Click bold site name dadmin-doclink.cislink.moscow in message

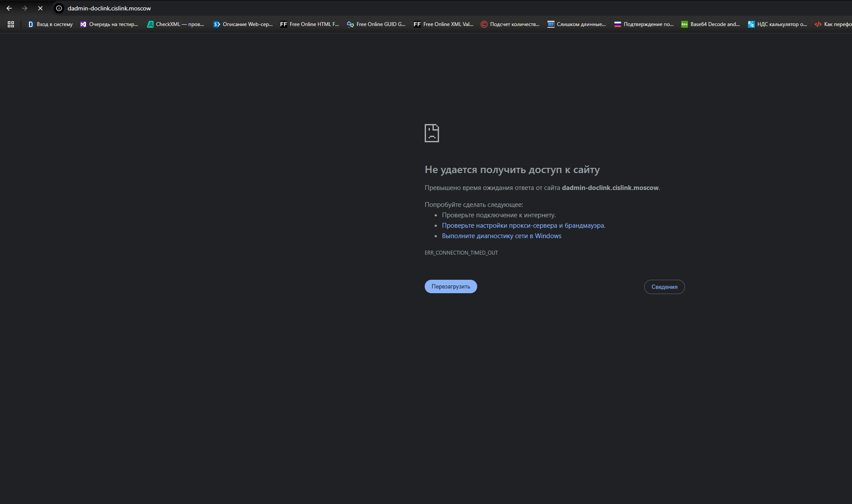tap(610, 188)
